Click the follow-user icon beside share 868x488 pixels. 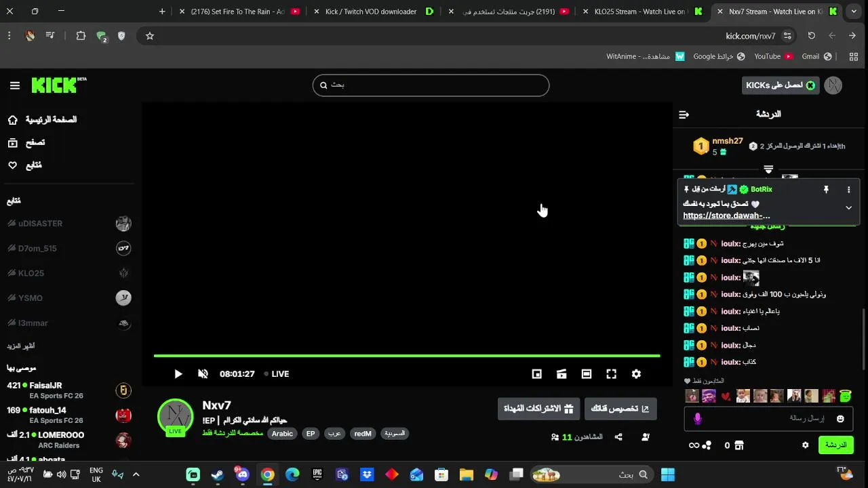[x=645, y=437]
